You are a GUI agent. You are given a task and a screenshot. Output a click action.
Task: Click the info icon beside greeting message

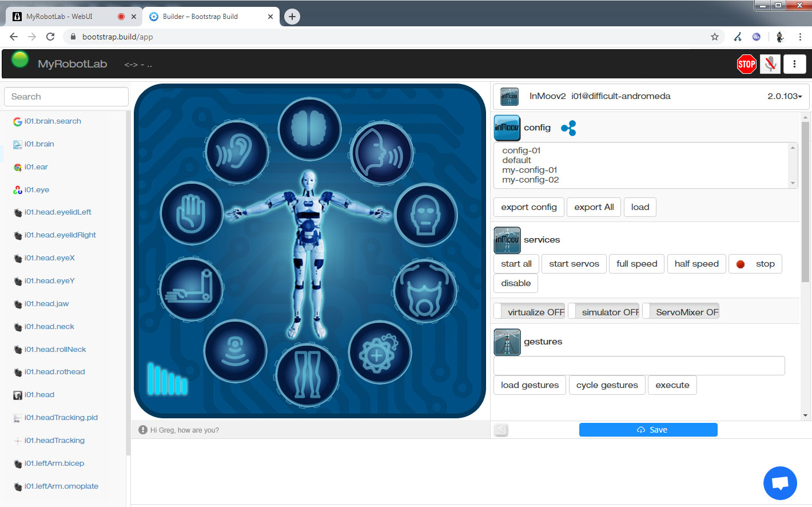pyautogui.click(x=143, y=430)
